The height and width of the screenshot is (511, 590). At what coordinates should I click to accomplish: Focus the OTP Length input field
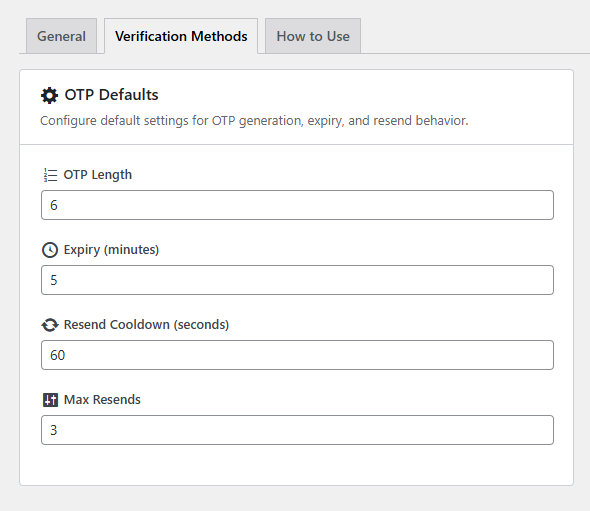coord(297,205)
